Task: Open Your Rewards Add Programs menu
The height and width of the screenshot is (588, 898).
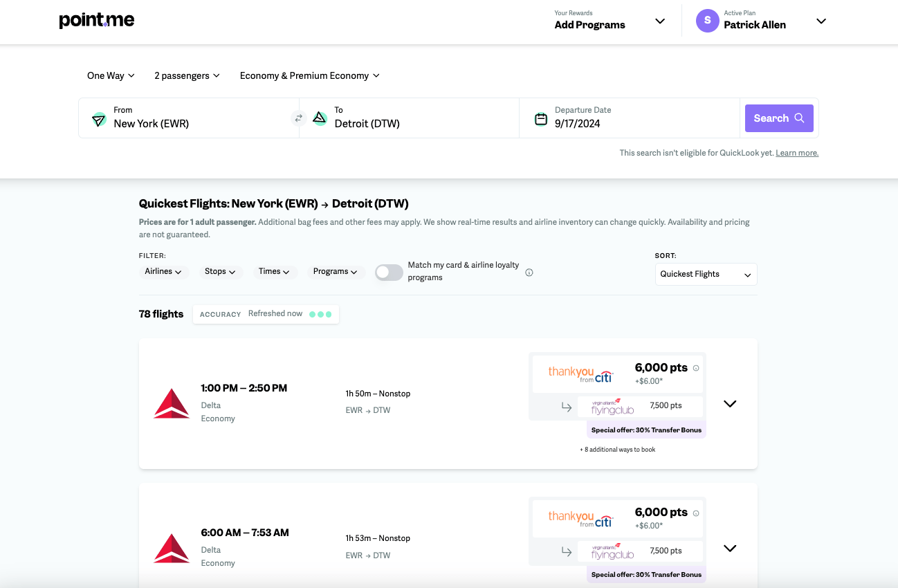Action: (x=609, y=21)
